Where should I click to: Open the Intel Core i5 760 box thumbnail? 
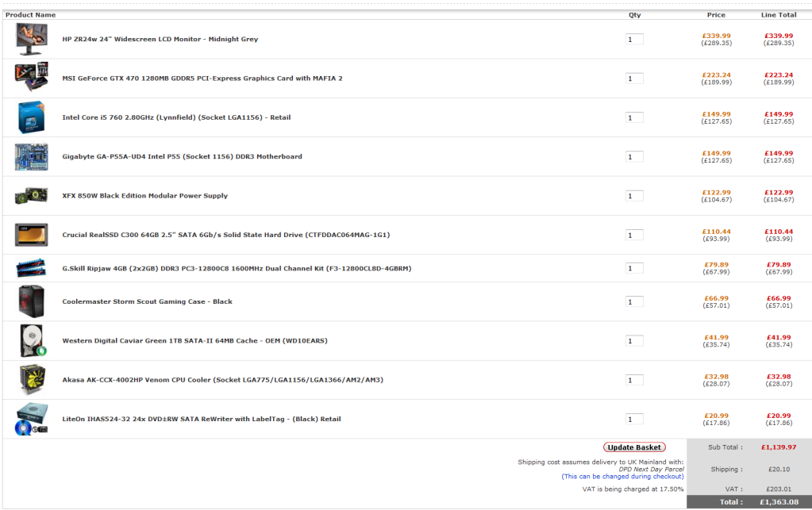31,117
